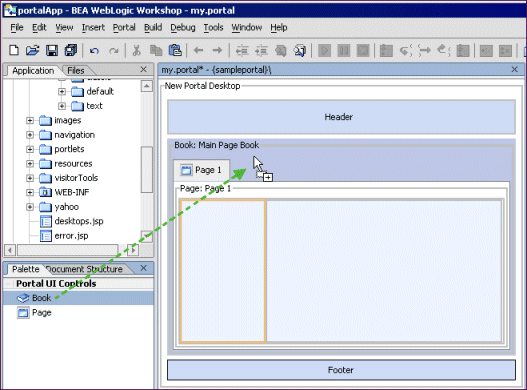The width and height of the screenshot is (527, 390).
Task: Click the Start debug play icon
Action: tap(325, 51)
